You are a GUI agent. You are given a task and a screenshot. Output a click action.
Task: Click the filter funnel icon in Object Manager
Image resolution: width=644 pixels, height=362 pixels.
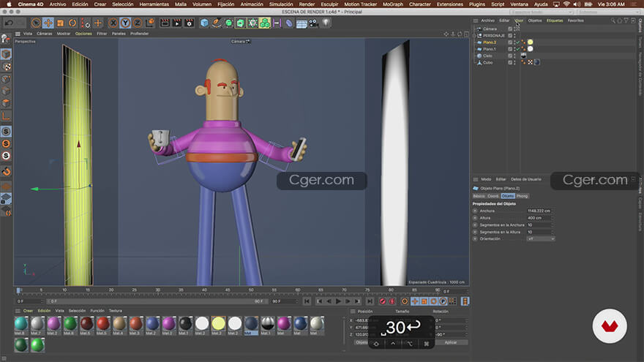point(626,20)
